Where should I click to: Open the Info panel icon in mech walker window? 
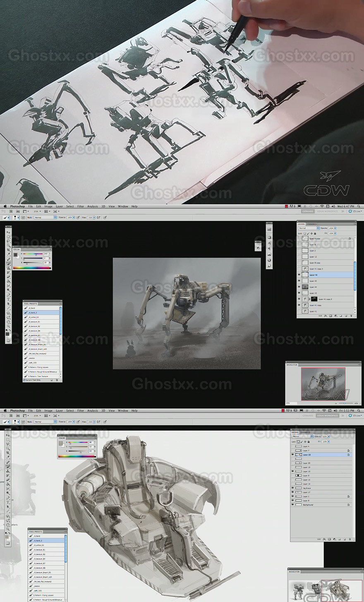(x=269, y=260)
